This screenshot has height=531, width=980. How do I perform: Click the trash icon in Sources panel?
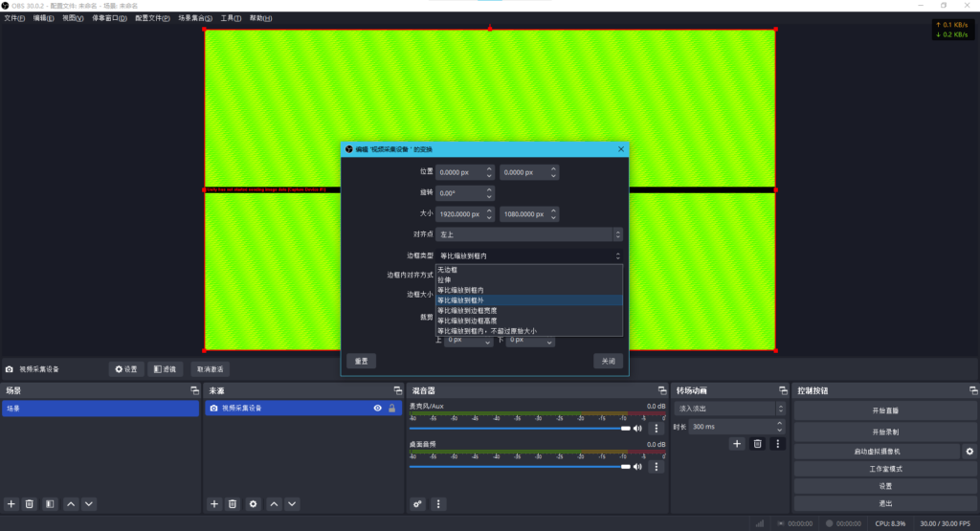232,503
